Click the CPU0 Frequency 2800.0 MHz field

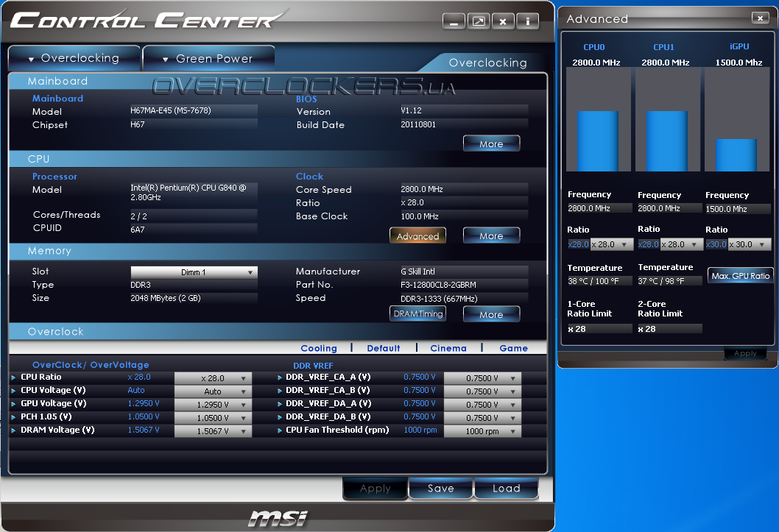coord(599,208)
